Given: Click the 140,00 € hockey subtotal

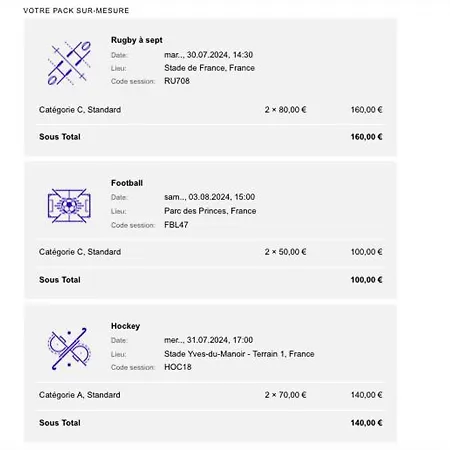Looking at the screenshot, I should click(x=366, y=423).
